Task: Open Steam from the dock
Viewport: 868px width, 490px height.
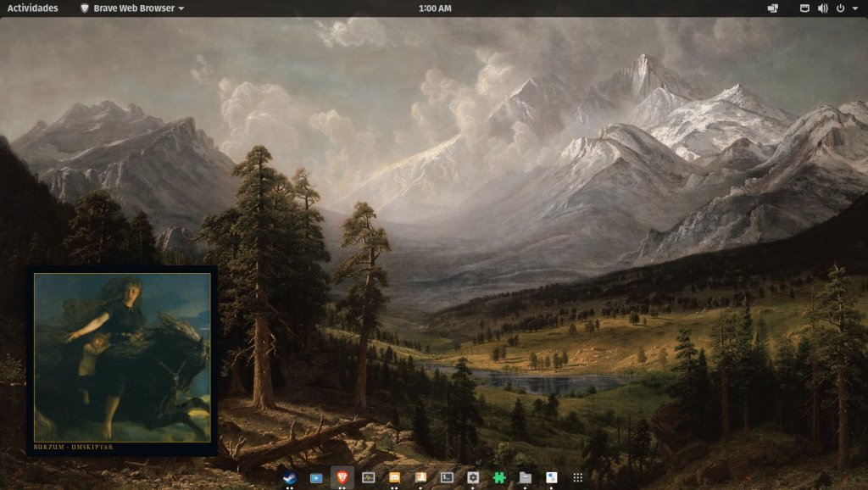Action: (290, 477)
